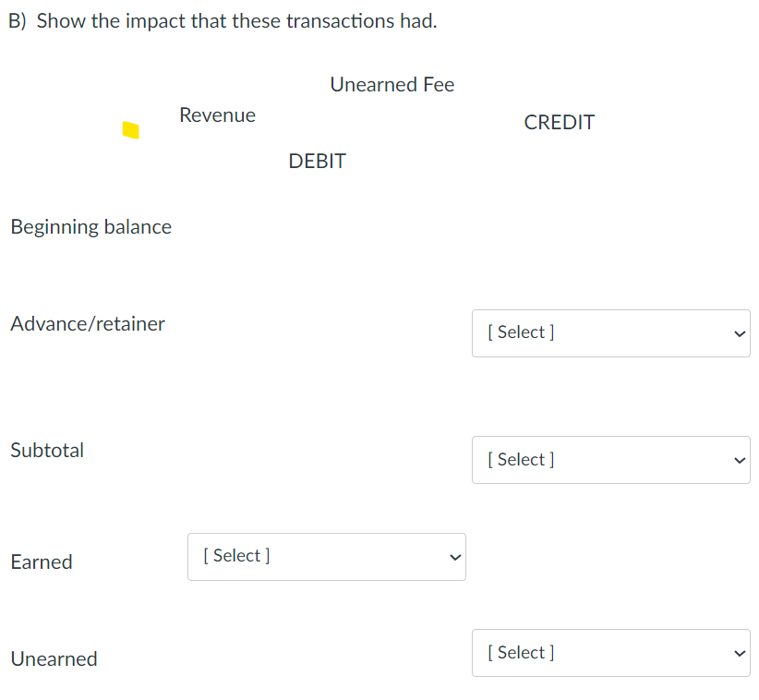This screenshot has width=759, height=700.
Task: Open the Unearned CREDIT dropdown
Action: (x=610, y=652)
